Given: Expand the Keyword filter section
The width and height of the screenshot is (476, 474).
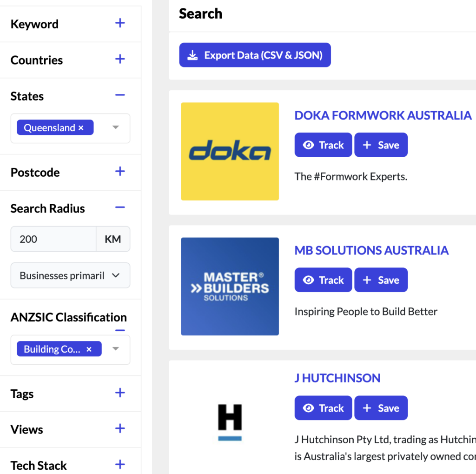Looking at the screenshot, I should [x=120, y=23].
